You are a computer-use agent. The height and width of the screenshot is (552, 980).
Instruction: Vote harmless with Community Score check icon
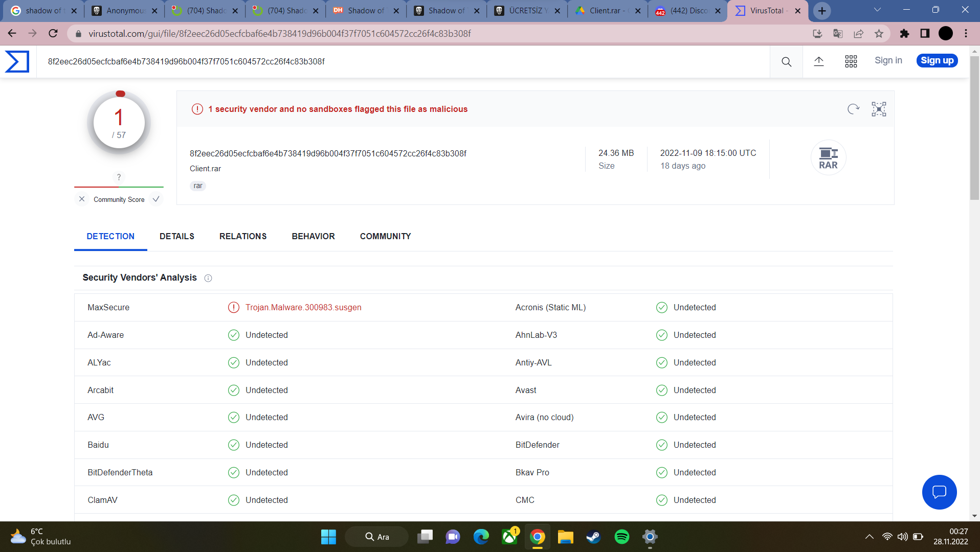click(156, 199)
